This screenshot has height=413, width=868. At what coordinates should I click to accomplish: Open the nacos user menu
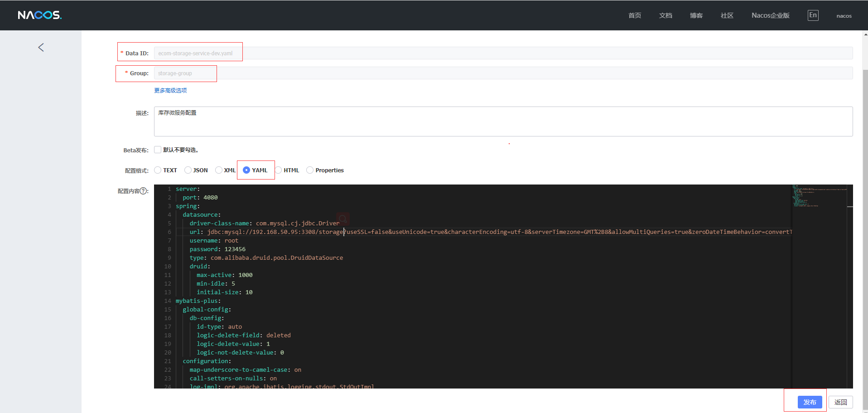(844, 16)
